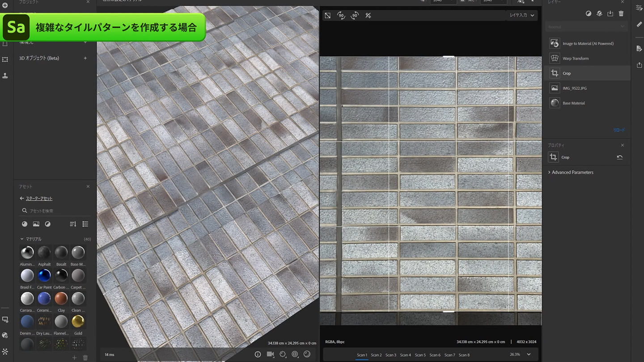Toggle the render sphere display icon

point(307,354)
